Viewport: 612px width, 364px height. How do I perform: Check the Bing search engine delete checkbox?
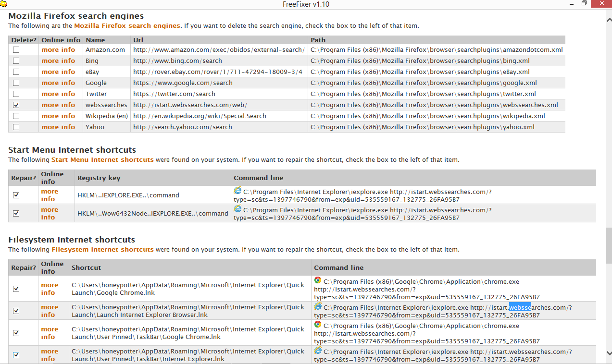coord(16,61)
